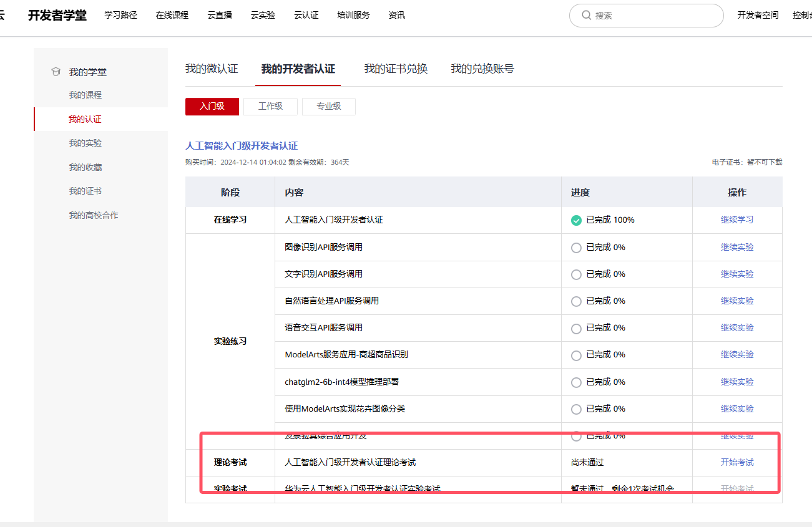Click the 理论考试 stage cell
Viewport: 812px width, 527px height.
[230, 463]
